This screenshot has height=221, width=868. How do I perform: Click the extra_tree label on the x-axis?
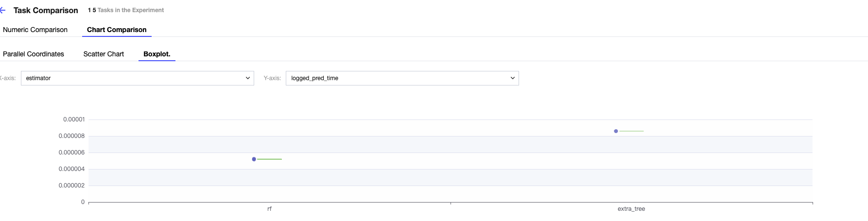click(631, 209)
